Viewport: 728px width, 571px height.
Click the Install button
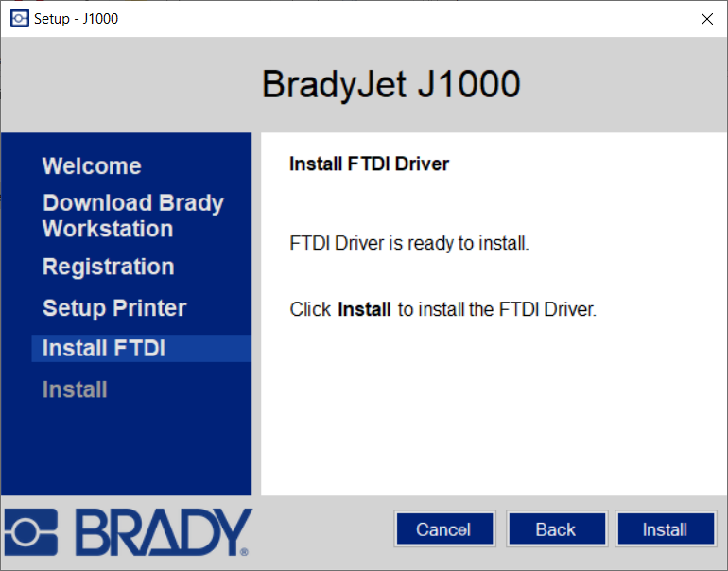[666, 529]
